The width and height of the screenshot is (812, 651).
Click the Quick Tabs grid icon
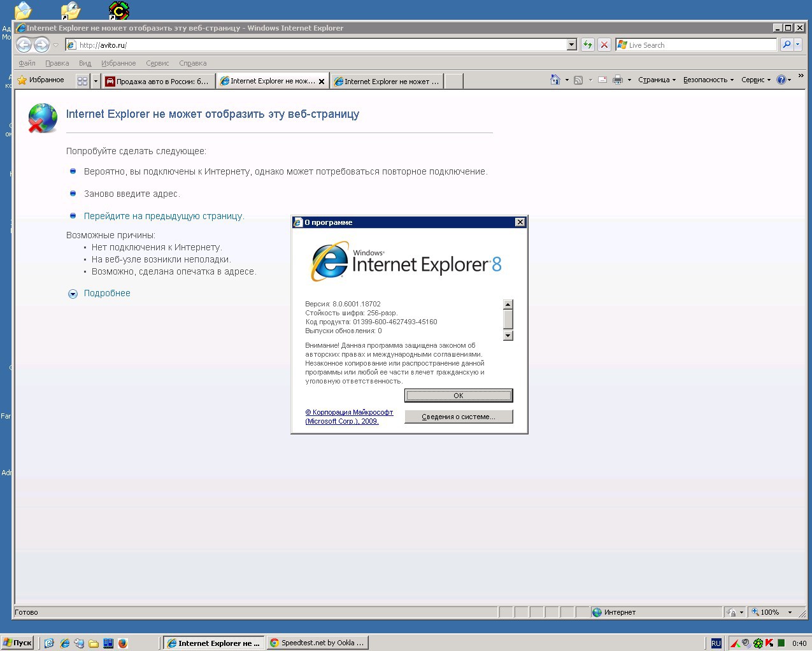point(82,81)
